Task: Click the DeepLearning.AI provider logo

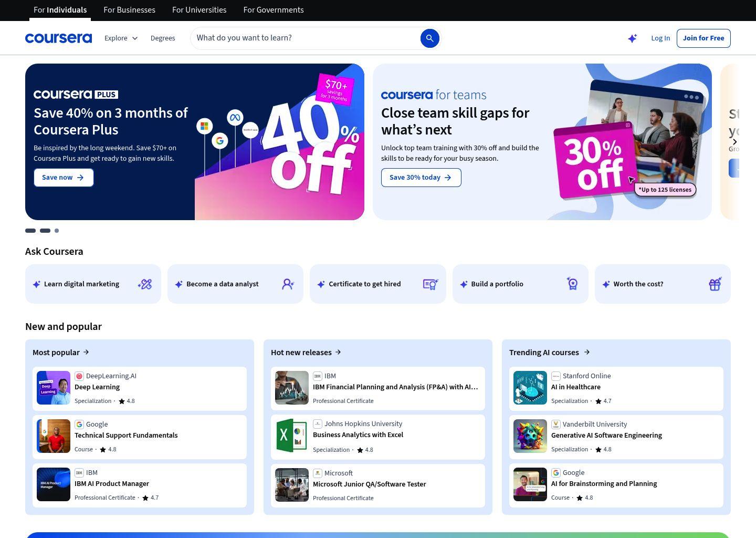Action: click(x=79, y=376)
